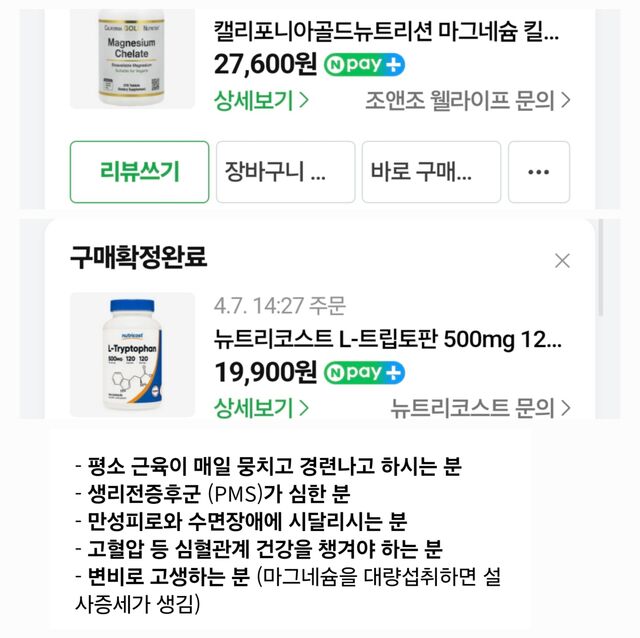
Task: Click the Magnesium Chelate product thumbnail
Action: click(132, 58)
